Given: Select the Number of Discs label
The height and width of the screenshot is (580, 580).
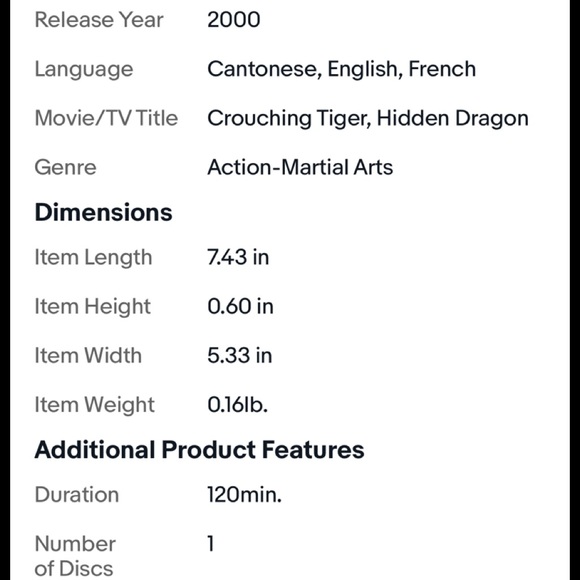Looking at the screenshot, I should [75, 556].
